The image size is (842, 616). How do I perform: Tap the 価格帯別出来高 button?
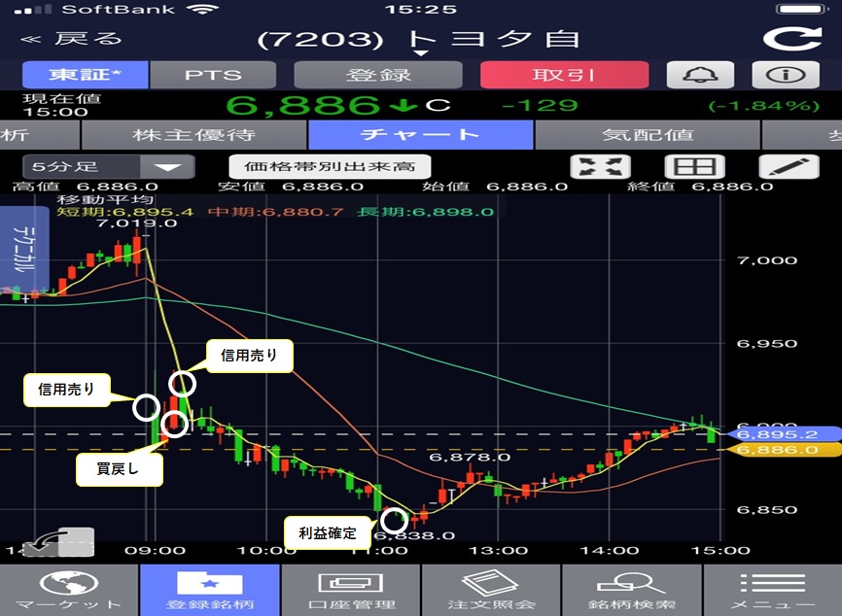point(330,166)
